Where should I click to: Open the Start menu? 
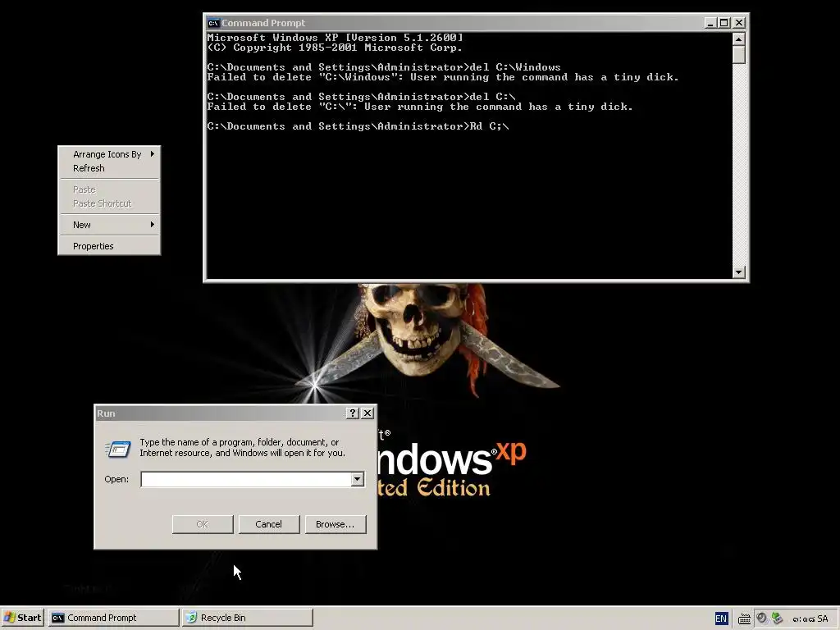(22, 618)
